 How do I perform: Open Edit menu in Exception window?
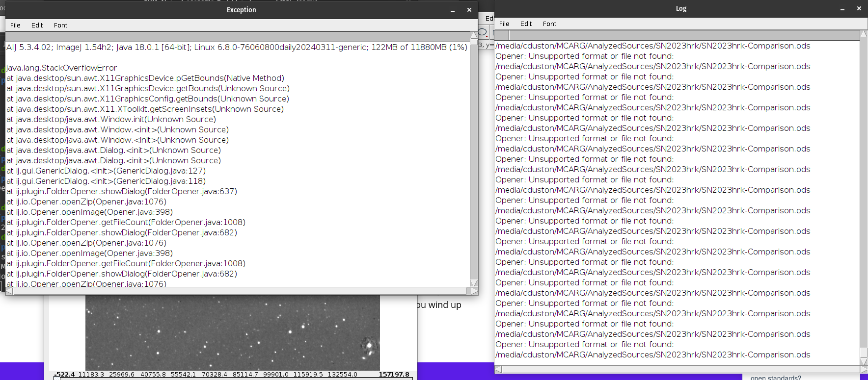coord(37,25)
